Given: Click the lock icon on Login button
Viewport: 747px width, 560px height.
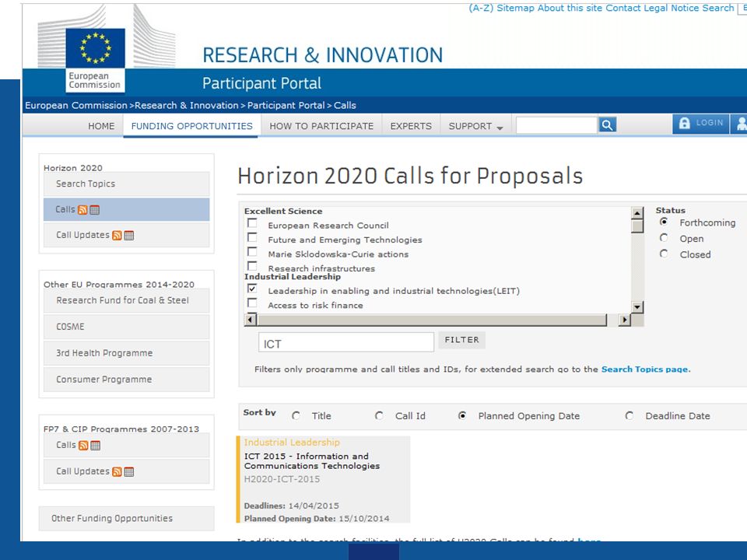Looking at the screenshot, I should 685,123.
